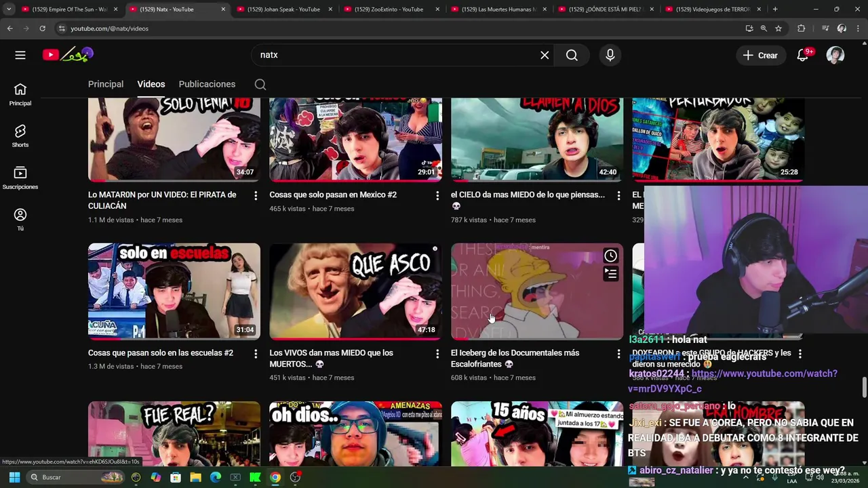
Task: Click the page vertical scrollbar thumb
Action: coord(864,388)
